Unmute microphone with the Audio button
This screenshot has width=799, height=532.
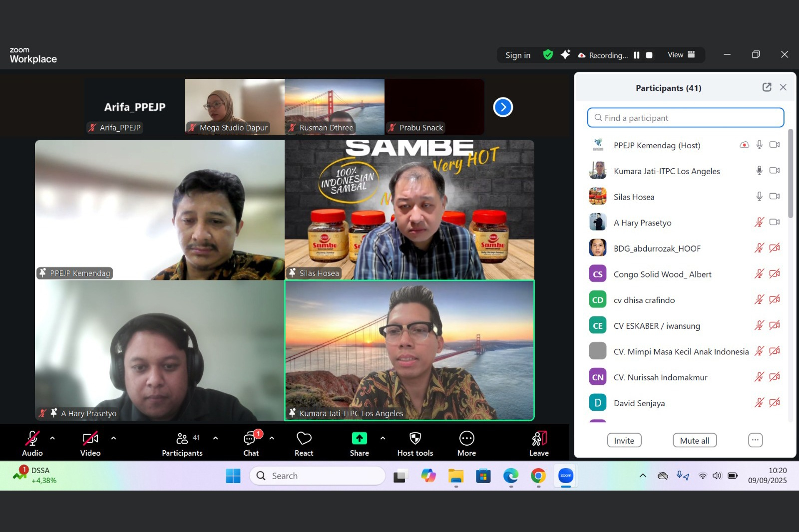coord(32,443)
